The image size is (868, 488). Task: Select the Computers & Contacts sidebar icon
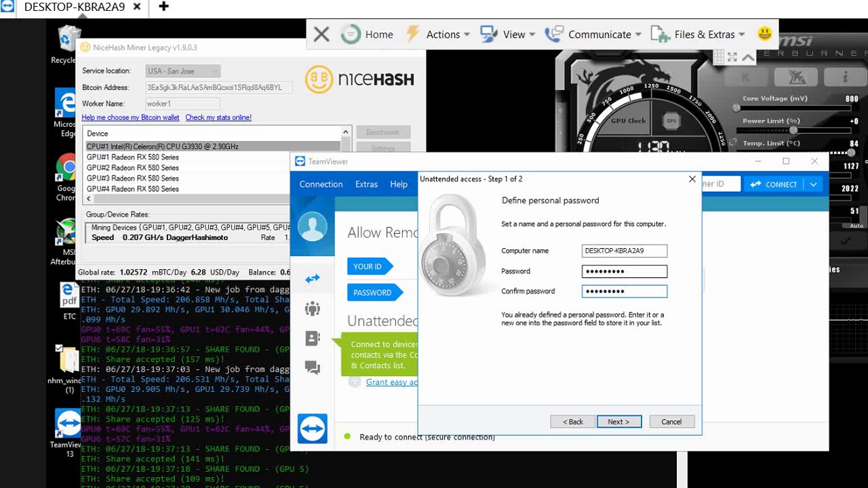[x=313, y=338]
